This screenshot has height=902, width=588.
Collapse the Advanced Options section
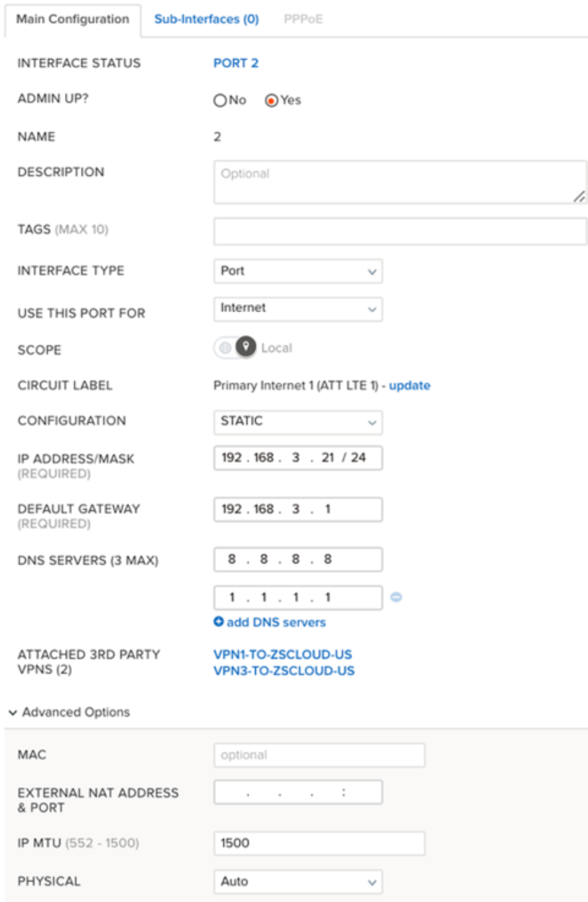coord(70,712)
